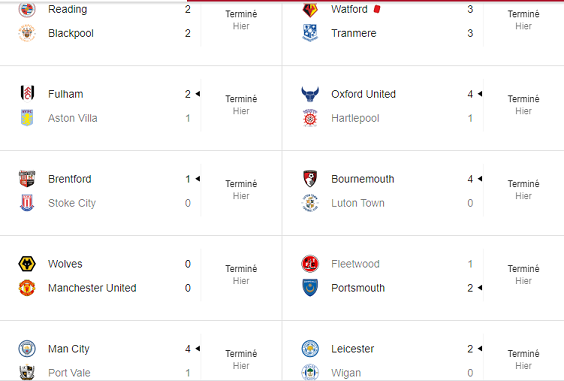Click Watford's red card indicator
Image resolution: width=564 pixels, height=381 pixels.
tap(377, 9)
